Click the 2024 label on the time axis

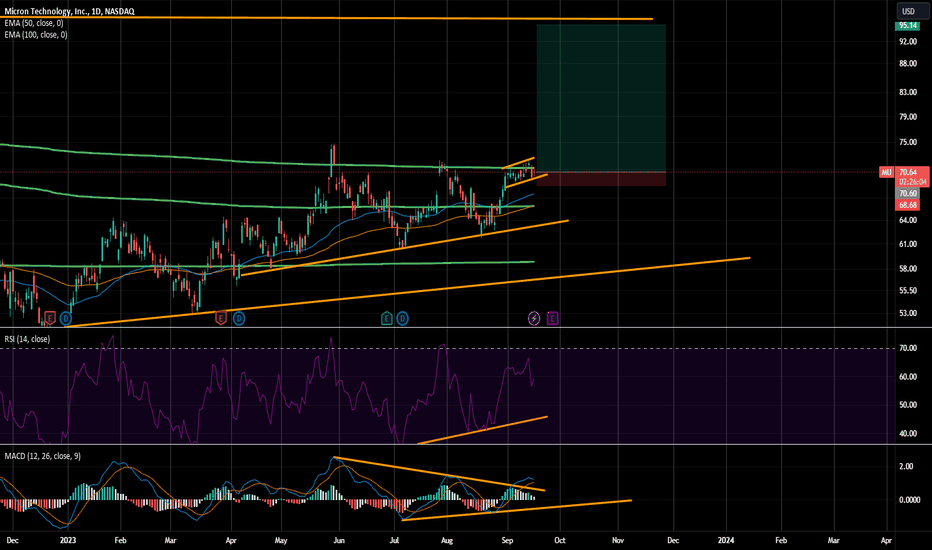pos(726,540)
